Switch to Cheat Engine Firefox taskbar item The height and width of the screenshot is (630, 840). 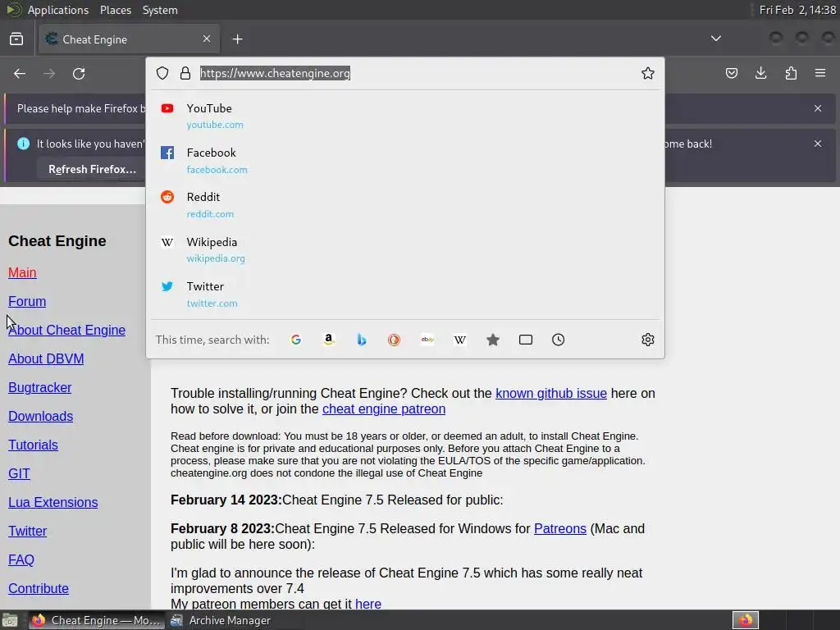point(96,620)
